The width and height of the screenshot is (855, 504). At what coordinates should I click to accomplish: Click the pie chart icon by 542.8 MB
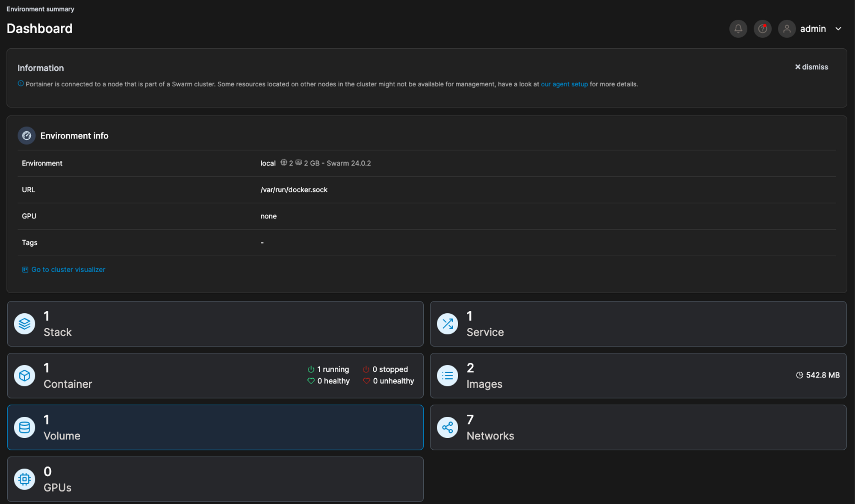tap(799, 375)
